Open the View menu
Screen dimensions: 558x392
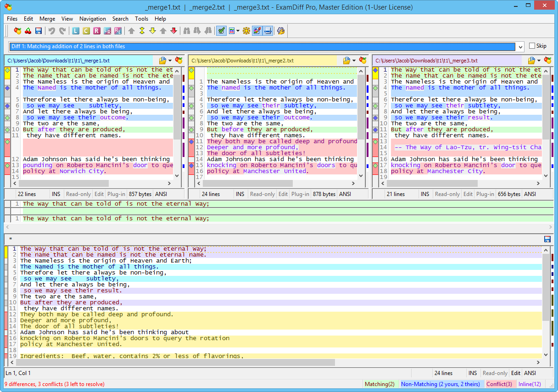pos(67,19)
